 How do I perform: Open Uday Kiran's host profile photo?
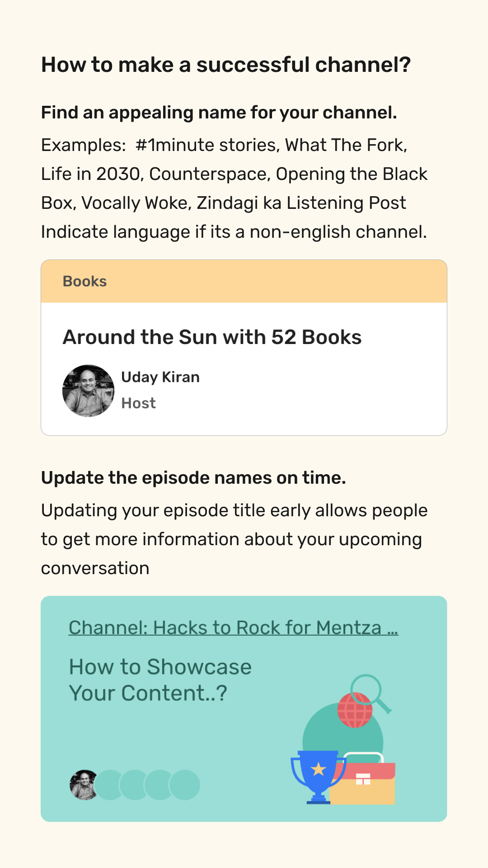89,391
